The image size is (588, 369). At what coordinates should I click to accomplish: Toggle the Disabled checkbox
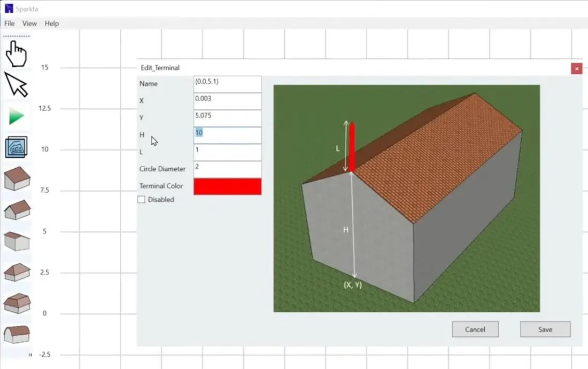(142, 200)
